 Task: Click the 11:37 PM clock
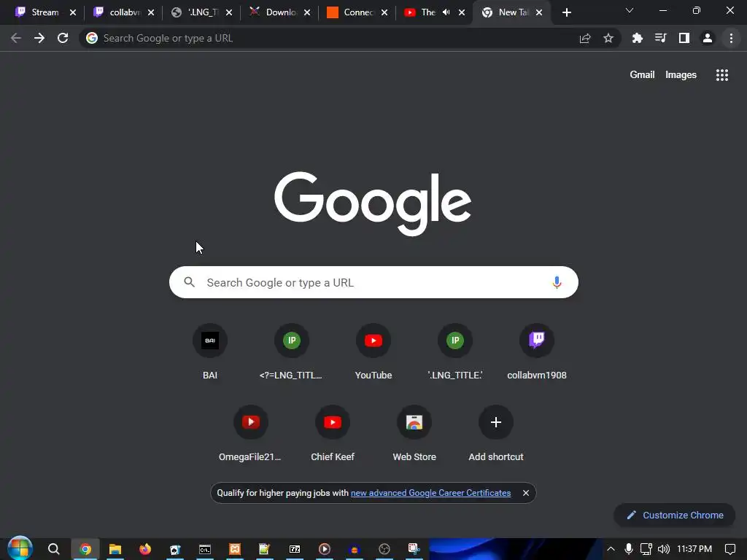coord(694,549)
